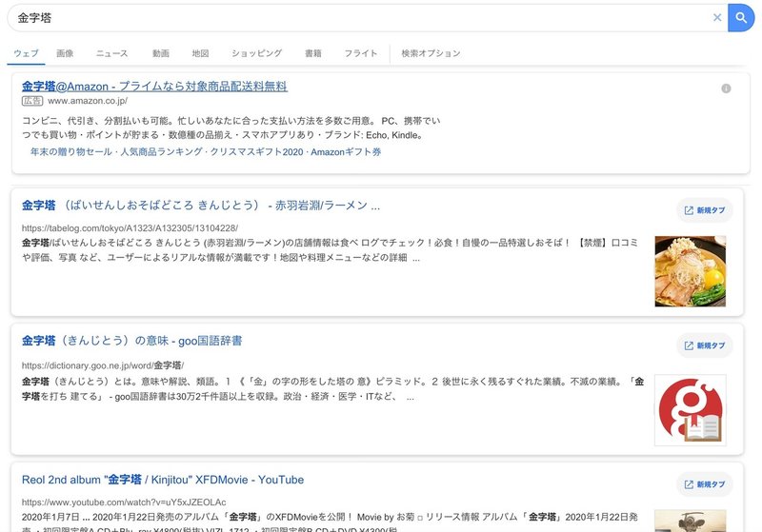Open the 地図 tab

click(200, 53)
